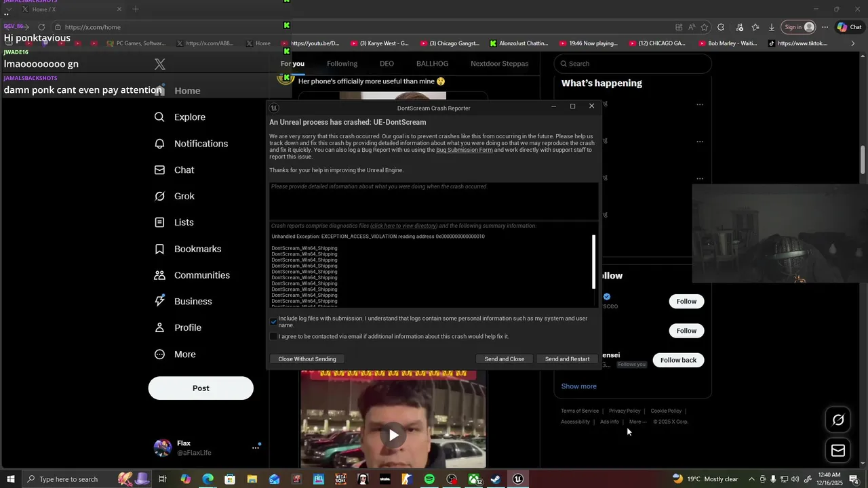Open notification center in taskbar

click(x=854, y=479)
